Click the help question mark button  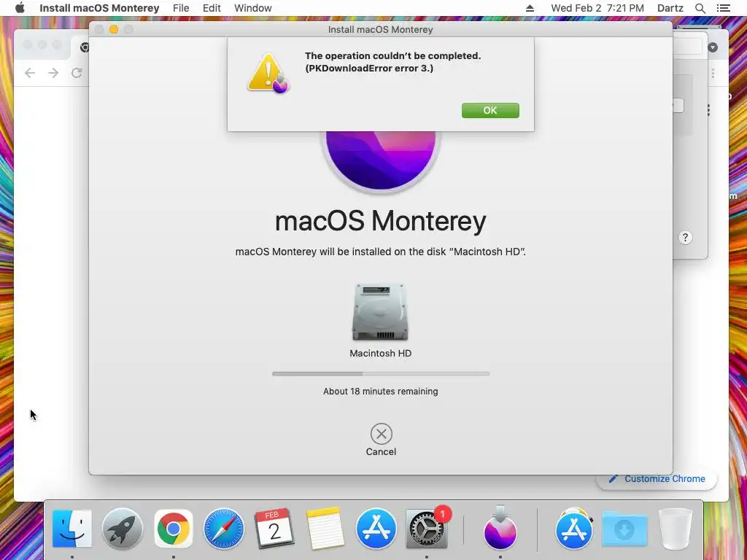(685, 238)
